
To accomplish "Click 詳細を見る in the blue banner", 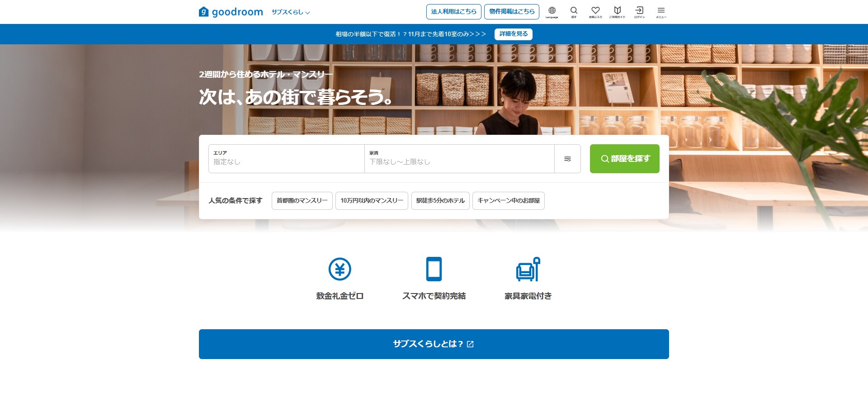I will 513,34.
